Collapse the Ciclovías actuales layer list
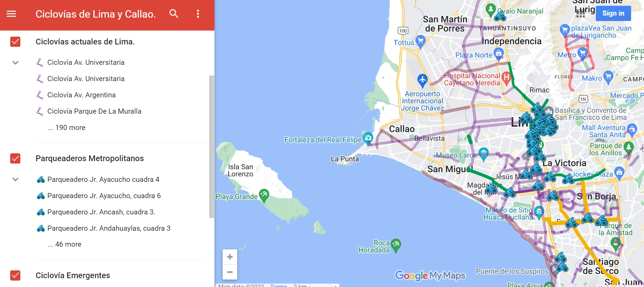 [15, 62]
